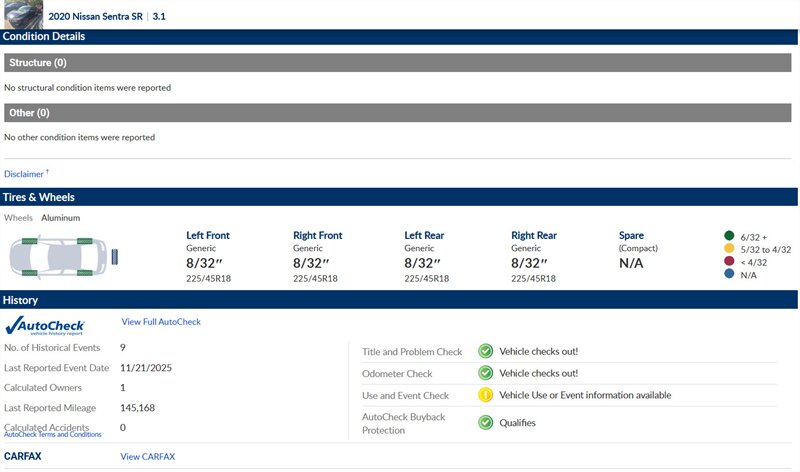Collapse the Condition Details header
Image resolution: width=800 pixels, height=472 pixels.
coord(399,37)
